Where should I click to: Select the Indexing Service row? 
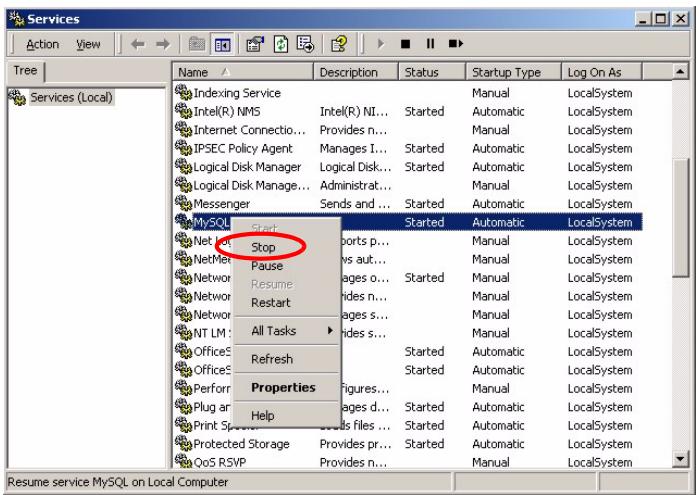tap(407, 93)
